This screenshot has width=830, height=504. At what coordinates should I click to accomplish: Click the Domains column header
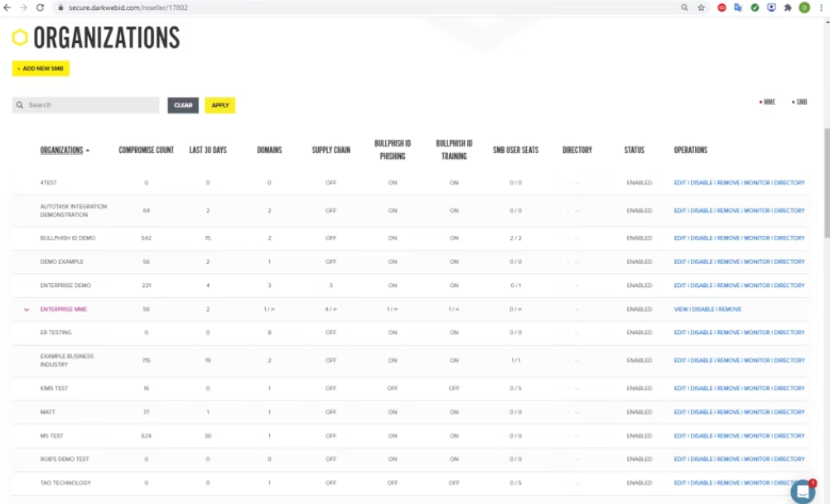click(269, 150)
